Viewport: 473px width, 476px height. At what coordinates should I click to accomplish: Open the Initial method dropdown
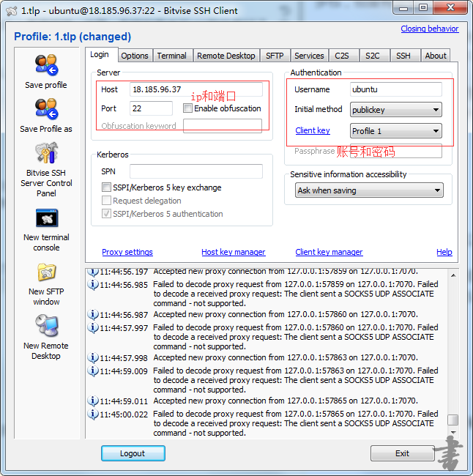tap(395, 110)
